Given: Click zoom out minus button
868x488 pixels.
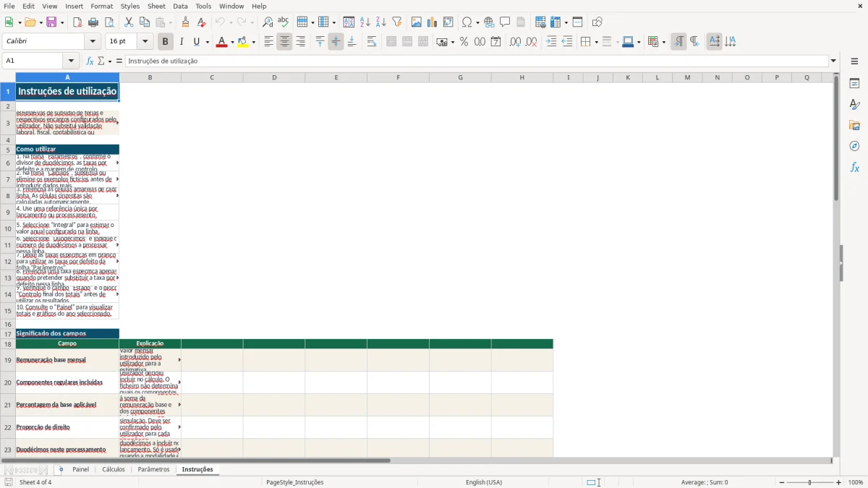Looking at the screenshot, I should pyautogui.click(x=782, y=482).
